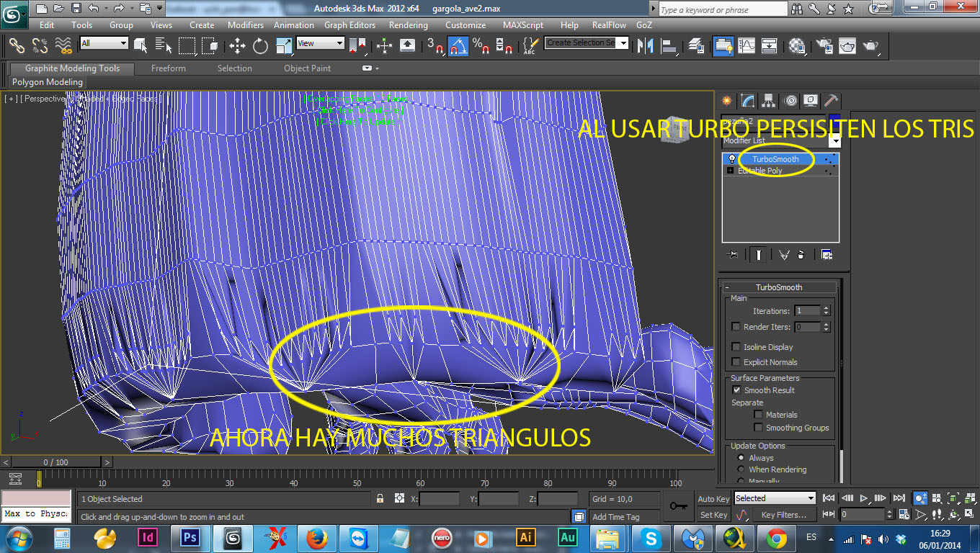This screenshot has height=553, width=980.
Task: Enable the Isoline Display checkbox
Action: 736,347
